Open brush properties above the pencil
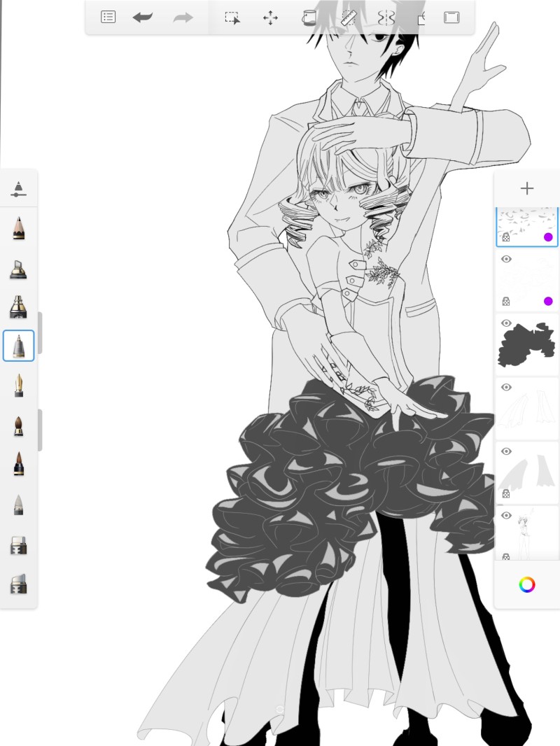The width and height of the screenshot is (560, 746). [x=18, y=189]
